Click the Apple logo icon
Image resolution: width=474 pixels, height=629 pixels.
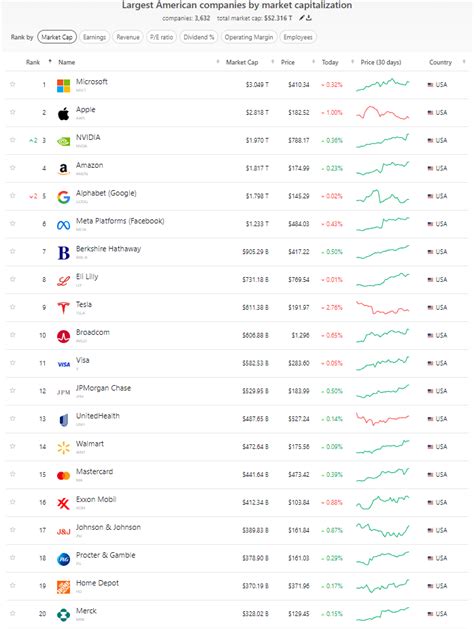tap(63, 114)
